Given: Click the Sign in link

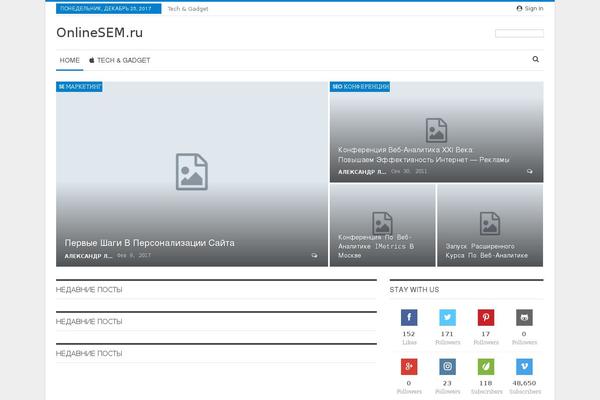Looking at the screenshot, I should click(534, 8).
